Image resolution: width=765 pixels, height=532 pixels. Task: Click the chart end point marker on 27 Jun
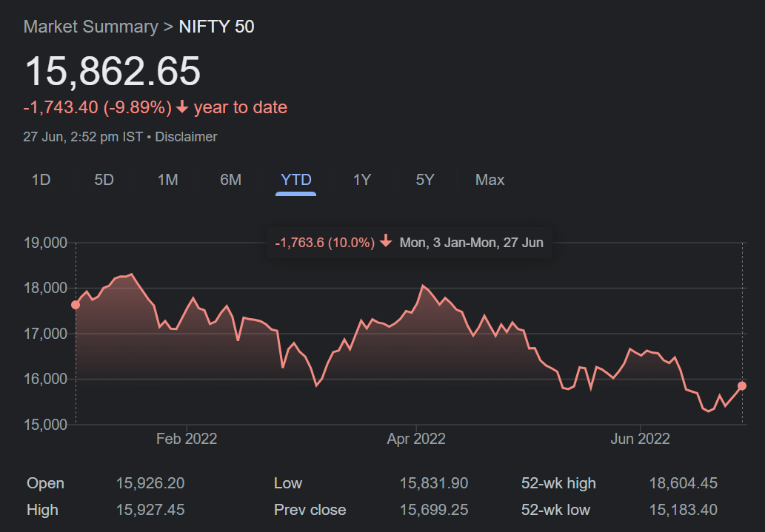[742, 385]
